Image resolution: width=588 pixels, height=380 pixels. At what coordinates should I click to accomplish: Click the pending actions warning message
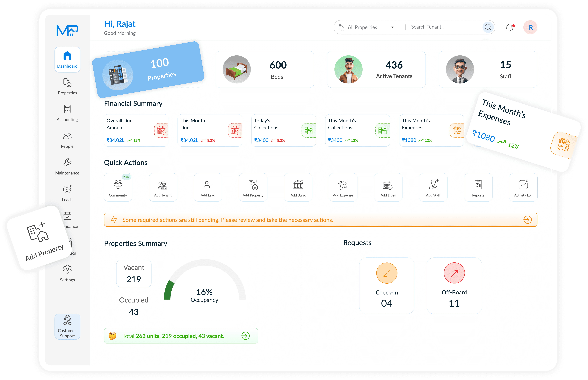pos(228,220)
